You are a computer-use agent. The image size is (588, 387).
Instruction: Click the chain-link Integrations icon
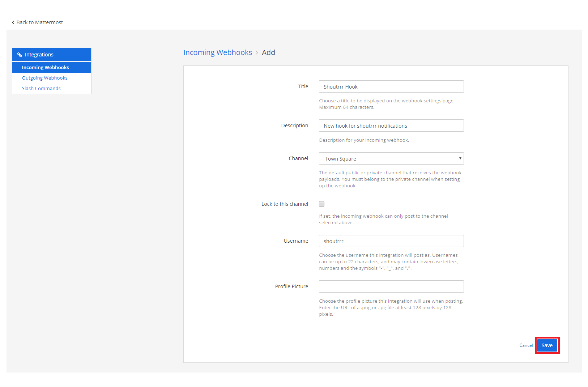tap(20, 54)
